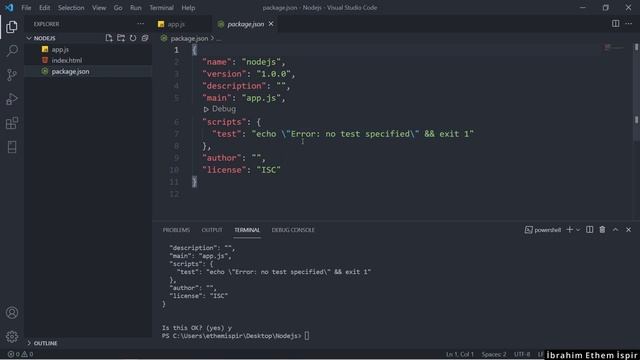The width and height of the screenshot is (640, 360).
Task: Select package.json in the Explorer tree
Action: pyautogui.click(x=88, y=71)
